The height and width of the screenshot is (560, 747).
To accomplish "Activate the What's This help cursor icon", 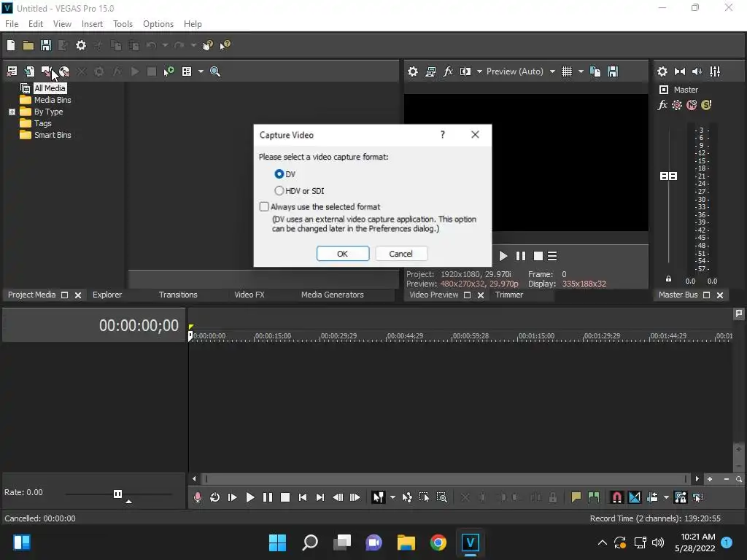I will pos(225,45).
